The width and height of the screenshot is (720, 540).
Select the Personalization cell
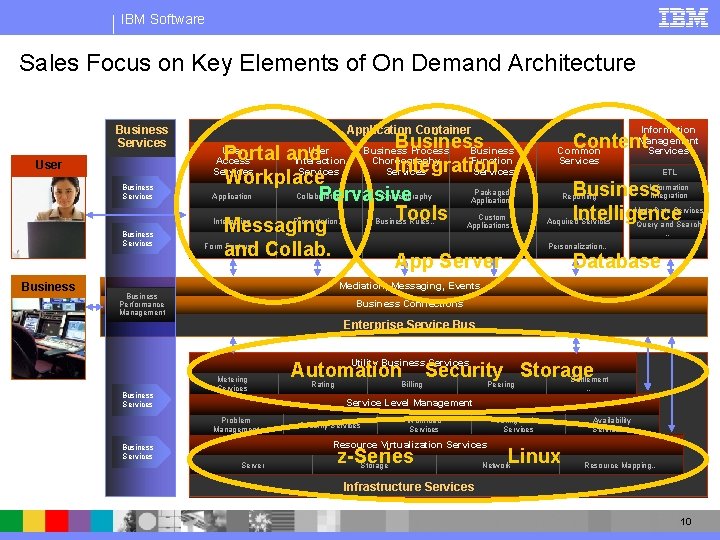tap(578, 247)
